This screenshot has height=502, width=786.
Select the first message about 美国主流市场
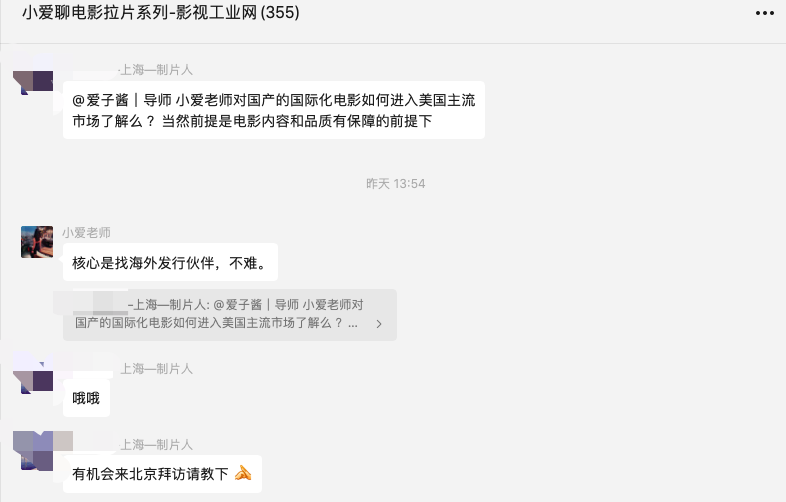point(273,110)
